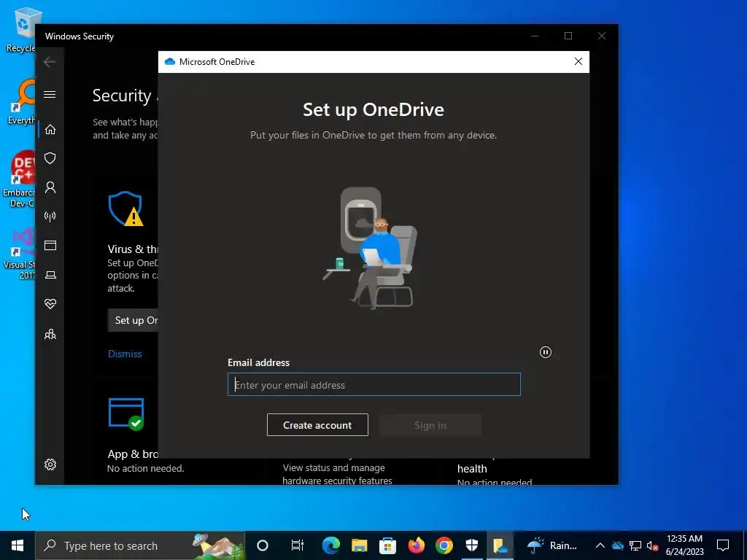The image size is (747, 560).
Task: Click the Set up OneDrive button in Windows Security
Action: (x=133, y=321)
